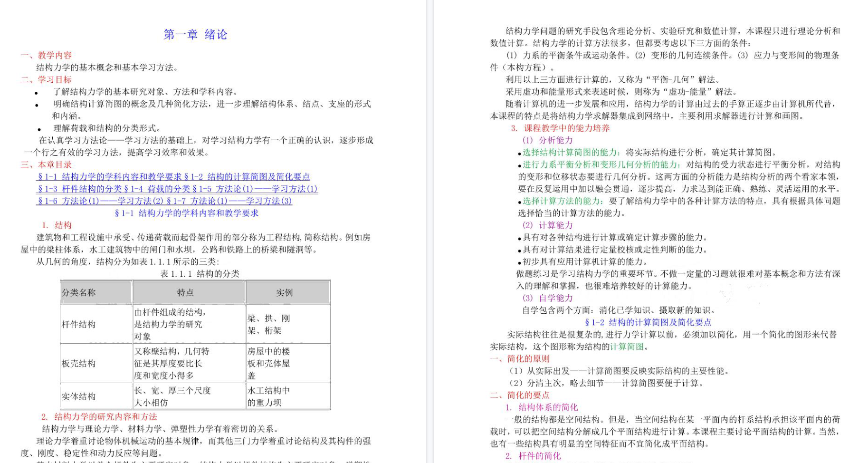Viewport: 868px width, 463px height.
Task: Select the 杆件结构 table cell
Action: tap(79, 324)
